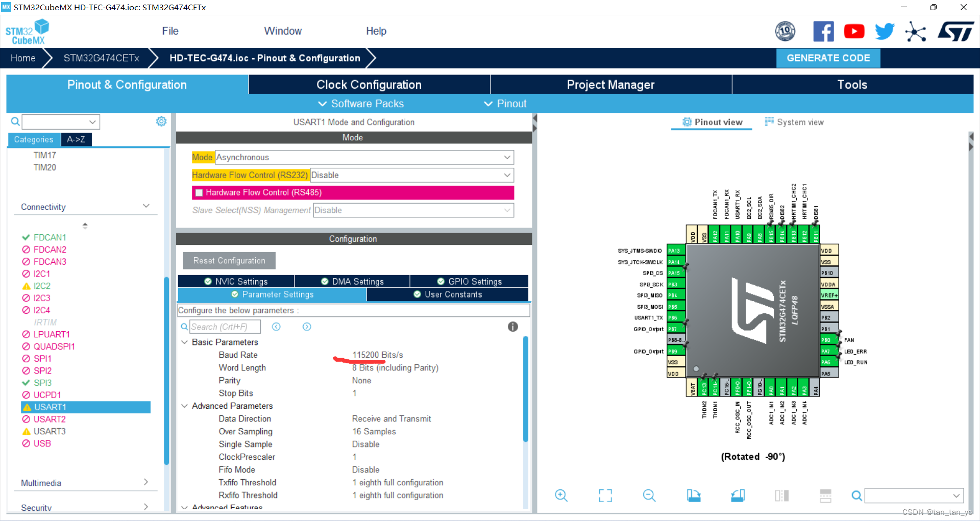Go to STM32G474CETx breadcrumb
The height and width of the screenshot is (521, 980).
pyautogui.click(x=101, y=58)
